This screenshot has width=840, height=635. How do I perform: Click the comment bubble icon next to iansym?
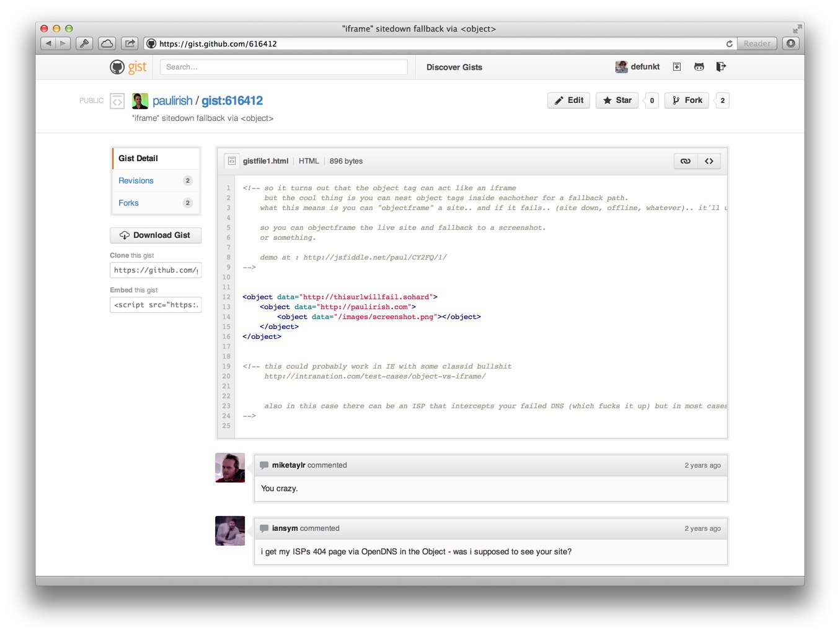pos(264,528)
